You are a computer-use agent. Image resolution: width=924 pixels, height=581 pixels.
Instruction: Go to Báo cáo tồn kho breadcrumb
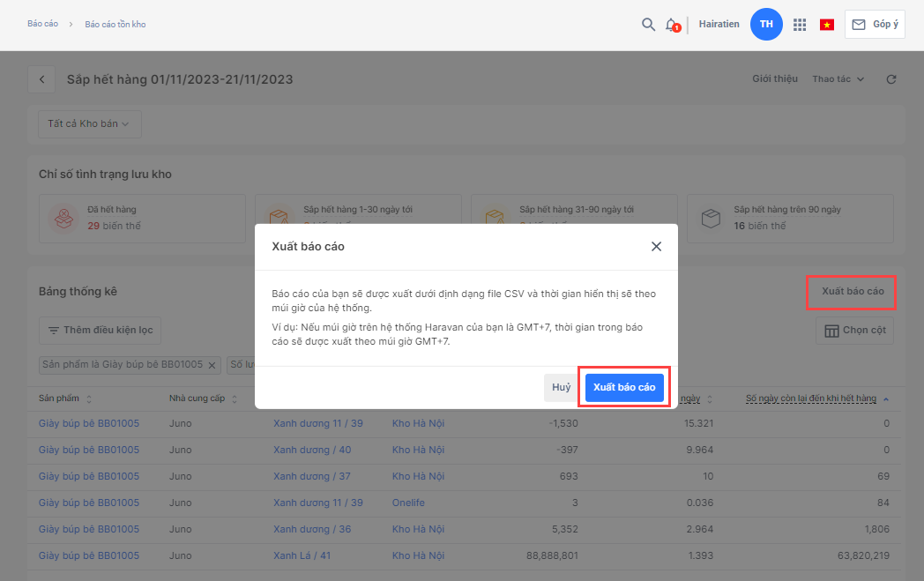115,25
